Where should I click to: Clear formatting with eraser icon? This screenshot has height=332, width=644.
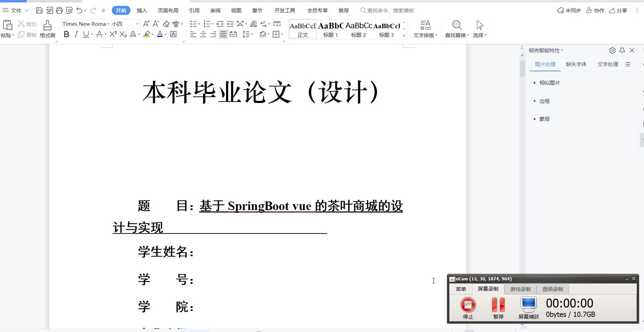(166, 24)
